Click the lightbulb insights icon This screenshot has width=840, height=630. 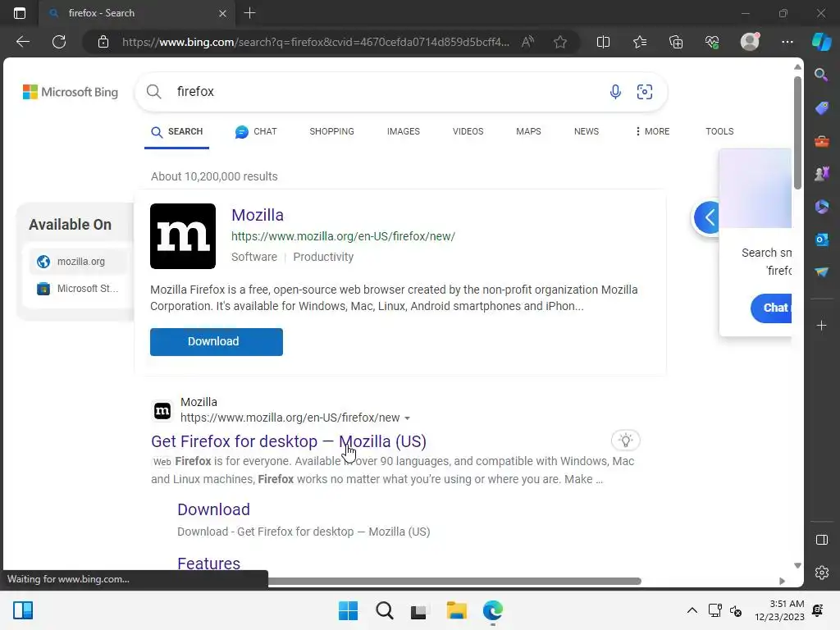(x=626, y=441)
